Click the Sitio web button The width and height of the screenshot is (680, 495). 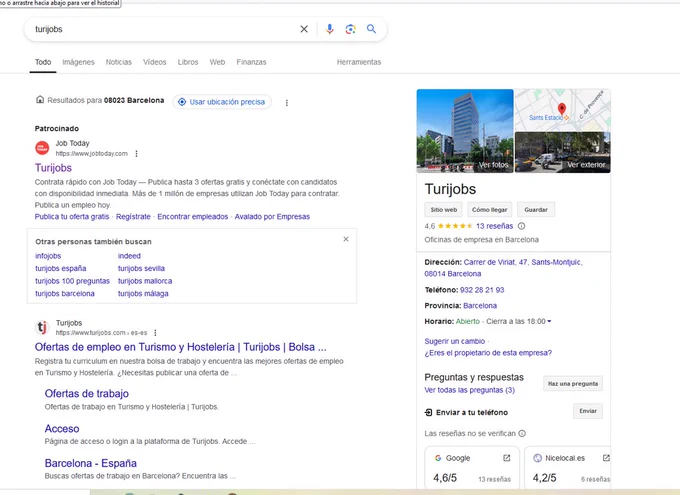tap(444, 210)
